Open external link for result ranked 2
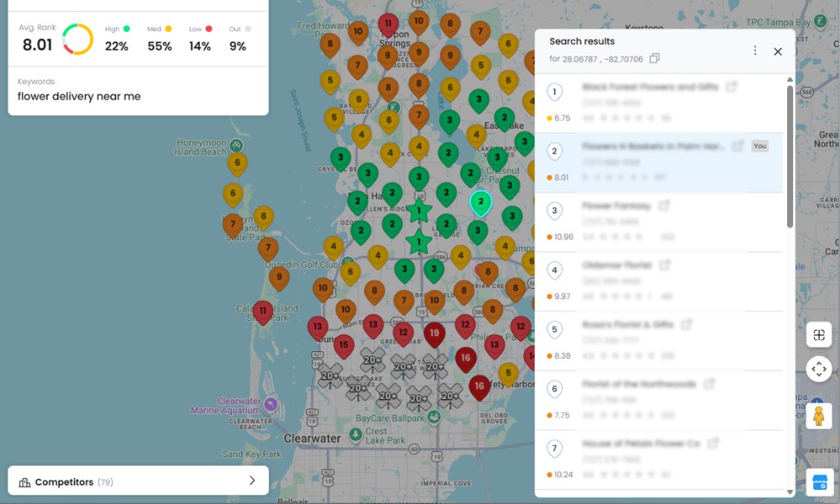 [738, 145]
